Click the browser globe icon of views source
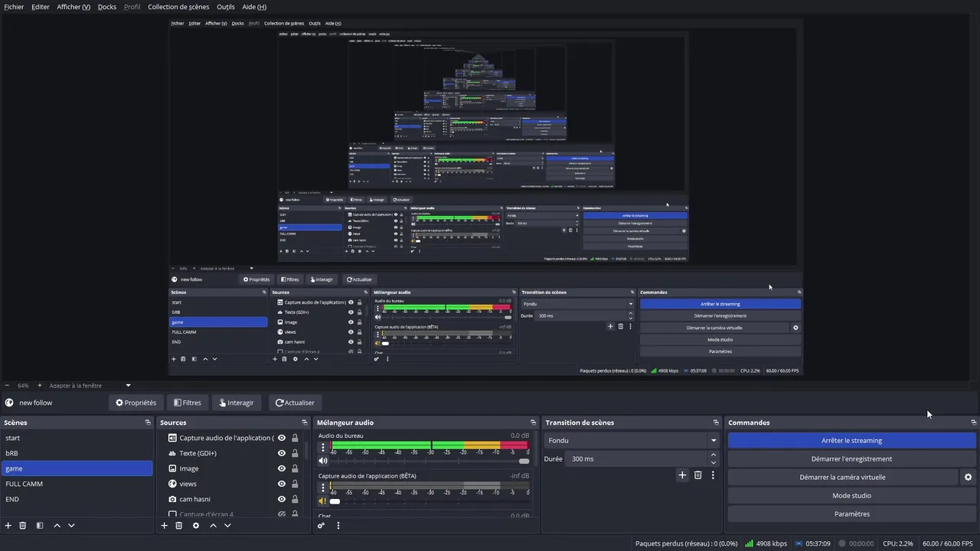The height and width of the screenshot is (551, 980). pos(172,484)
